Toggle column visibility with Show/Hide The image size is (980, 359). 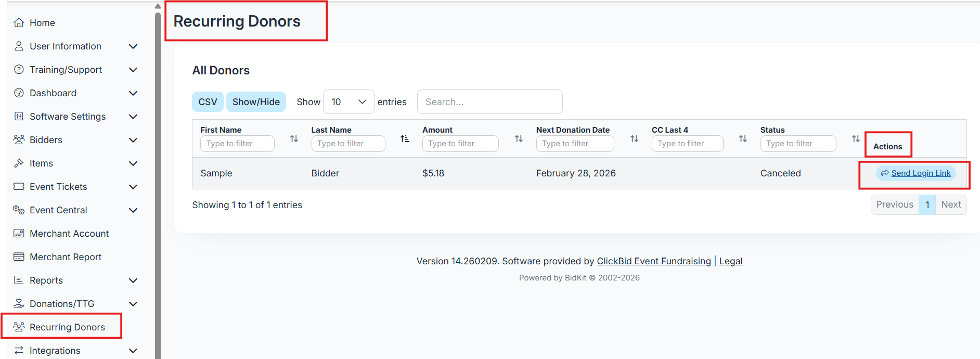click(x=256, y=102)
